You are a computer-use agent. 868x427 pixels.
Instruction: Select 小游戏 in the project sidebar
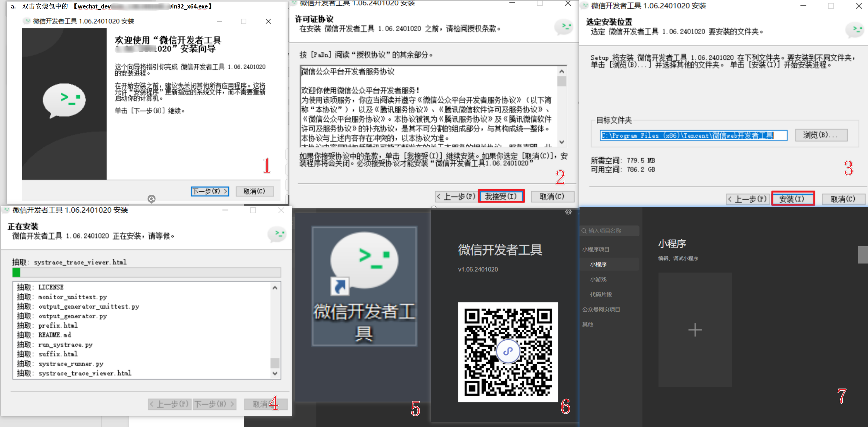[599, 279]
